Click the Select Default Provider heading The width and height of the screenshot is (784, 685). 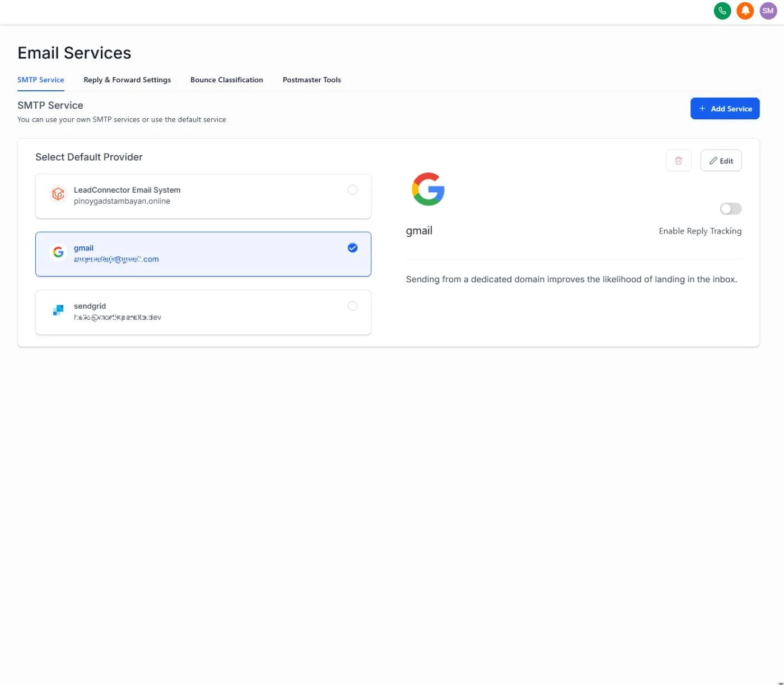point(89,157)
